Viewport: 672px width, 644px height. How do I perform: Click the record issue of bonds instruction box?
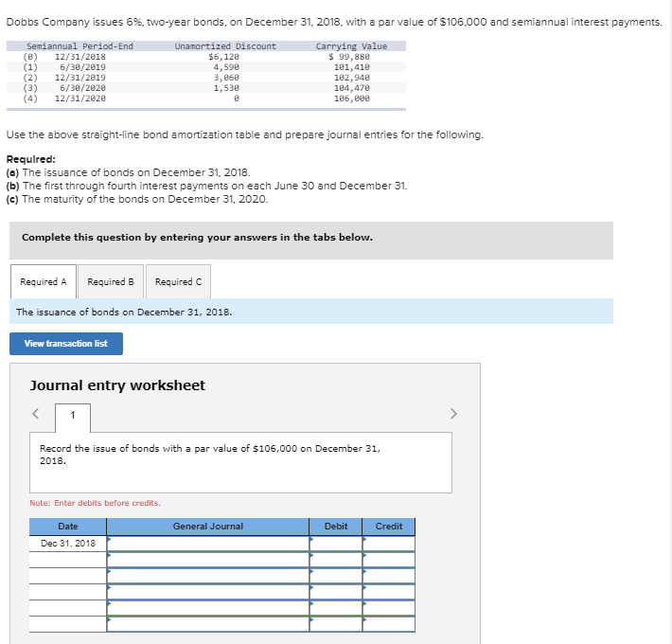coord(240,462)
